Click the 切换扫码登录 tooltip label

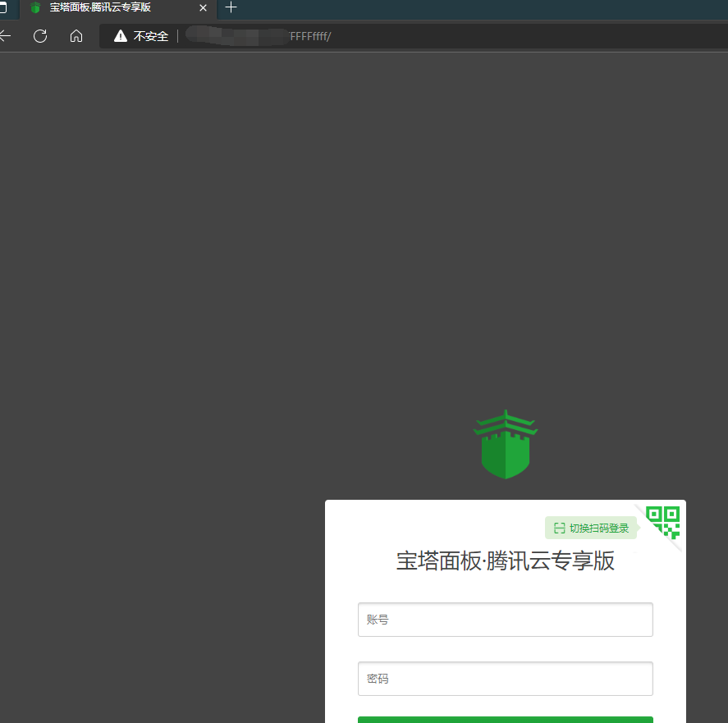pyautogui.click(x=591, y=528)
